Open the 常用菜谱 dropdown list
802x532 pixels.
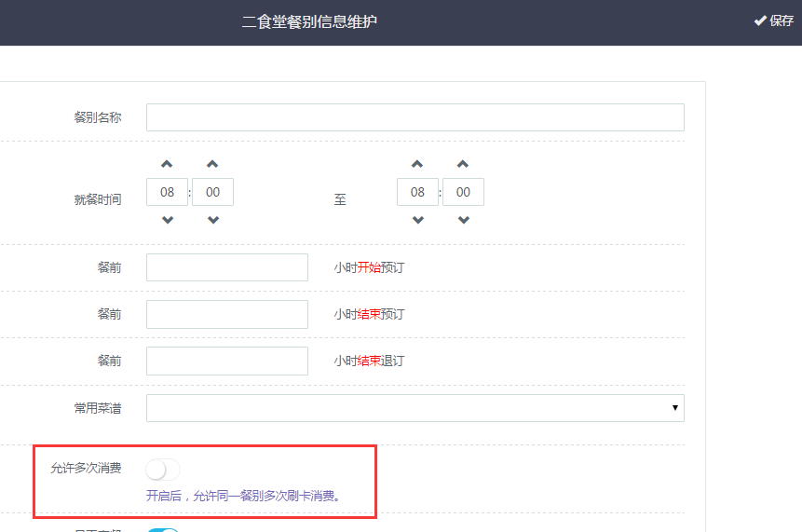tap(415, 408)
